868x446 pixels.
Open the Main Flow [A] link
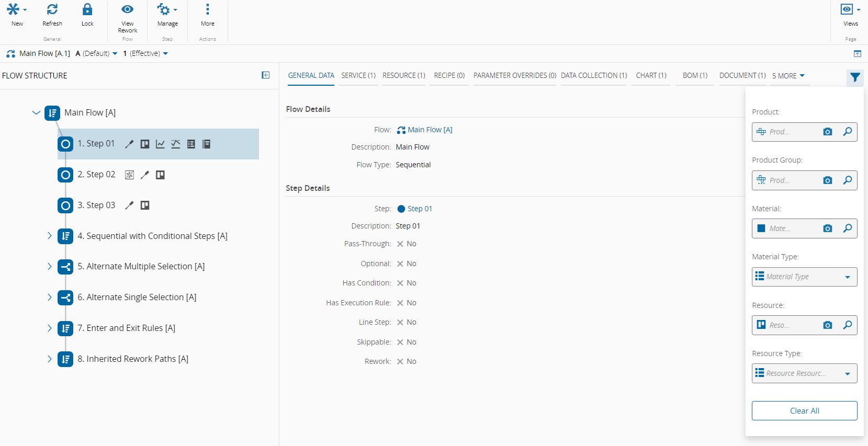(430, 130)
